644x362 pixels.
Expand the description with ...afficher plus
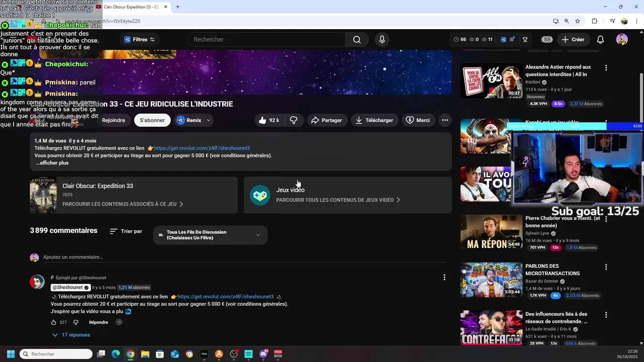tap(52, 163)
